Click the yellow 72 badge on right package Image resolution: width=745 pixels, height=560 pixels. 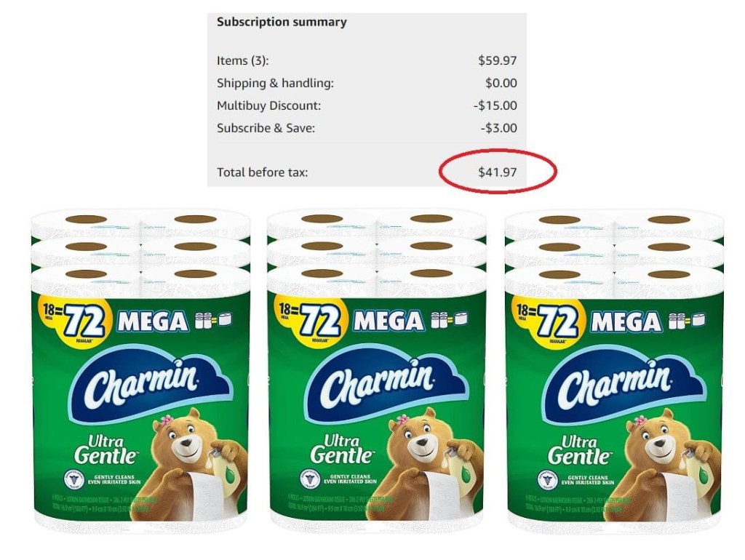(x=551, y=321)
